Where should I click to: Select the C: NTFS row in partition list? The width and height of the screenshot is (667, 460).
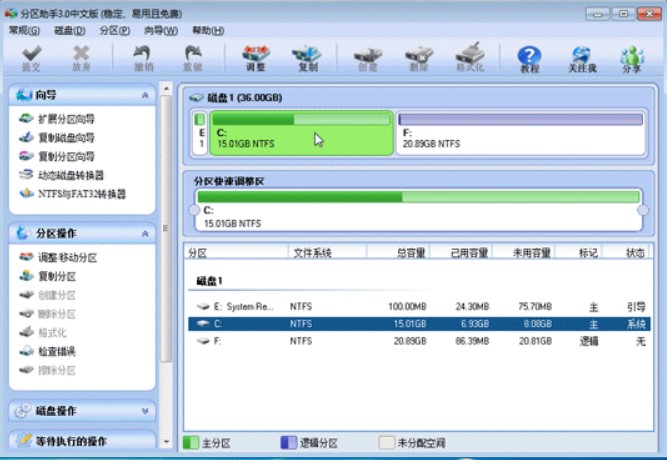pyautogui.click(x=419, y=324)
